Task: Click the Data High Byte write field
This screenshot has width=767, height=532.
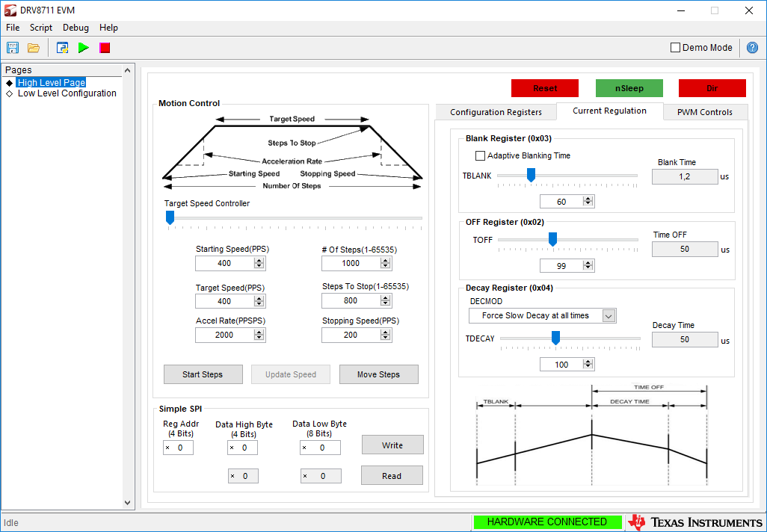Action: pyautogui.click(x=243, y=448)
